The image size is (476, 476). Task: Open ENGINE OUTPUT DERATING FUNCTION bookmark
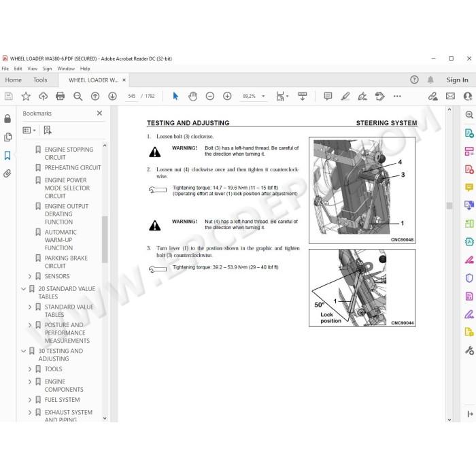click(x=67, y=214)
